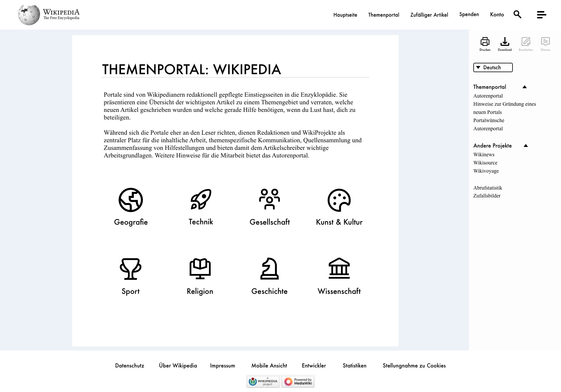
Task: Open the Statistiken footer link
Action: pyautogui.click(x=354, y=366)
